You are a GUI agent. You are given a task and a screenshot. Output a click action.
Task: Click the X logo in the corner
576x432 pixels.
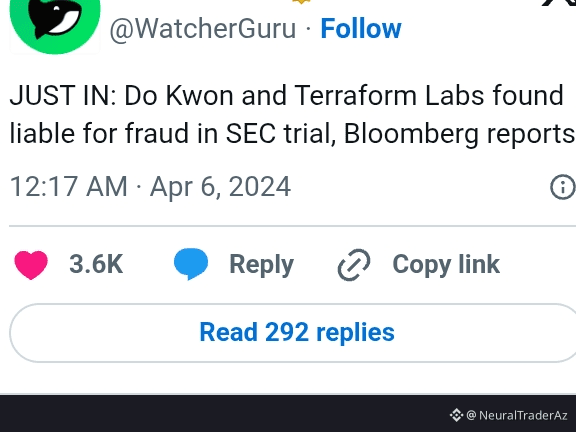tap(560, 3)
